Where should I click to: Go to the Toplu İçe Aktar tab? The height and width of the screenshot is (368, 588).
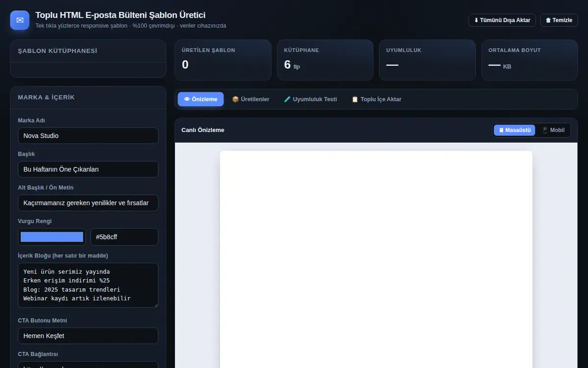376,99
